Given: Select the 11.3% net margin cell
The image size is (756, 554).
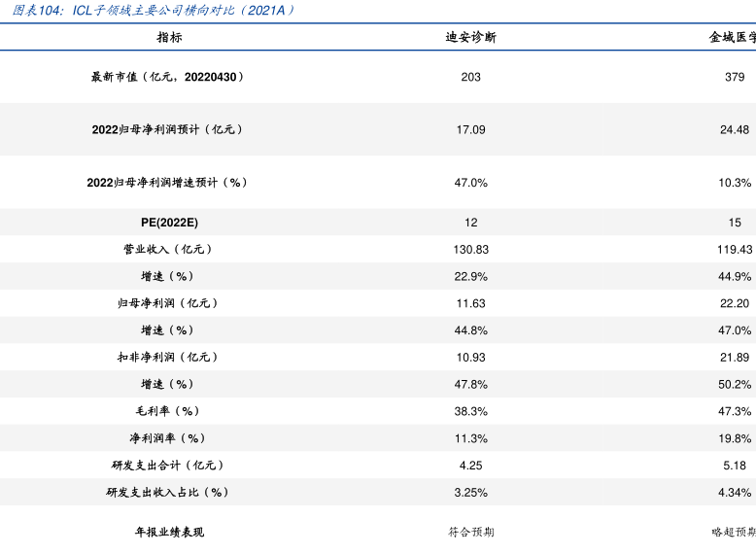Looking at the screenshot, I should pyautogui.click(x=470, y=438).
